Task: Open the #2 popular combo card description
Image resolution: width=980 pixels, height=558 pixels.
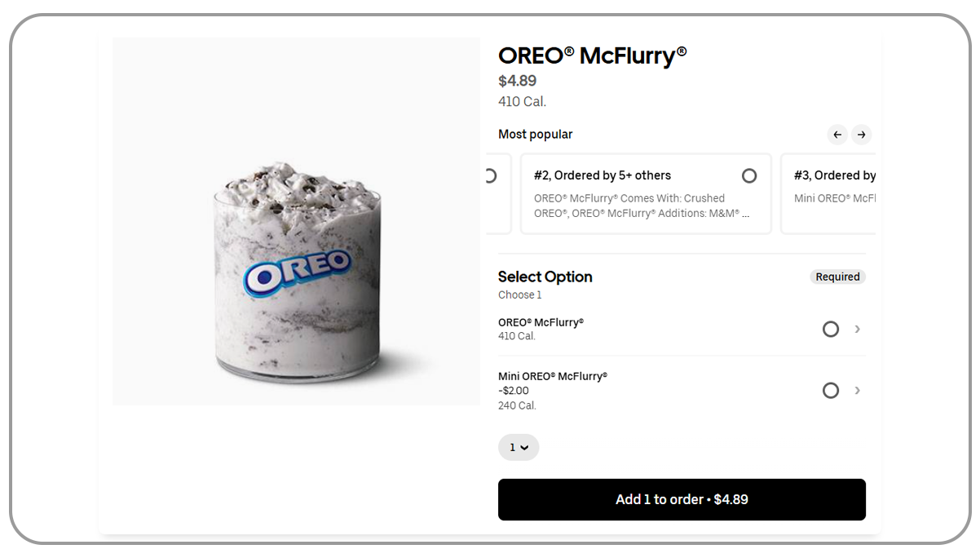Action: (641, 206)
